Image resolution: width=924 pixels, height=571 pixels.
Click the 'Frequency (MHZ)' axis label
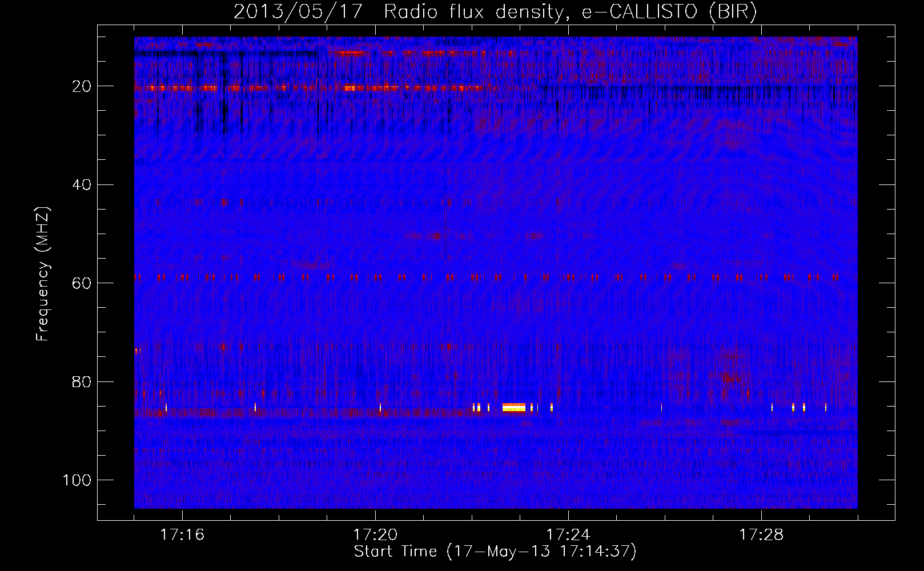point(43,274)
